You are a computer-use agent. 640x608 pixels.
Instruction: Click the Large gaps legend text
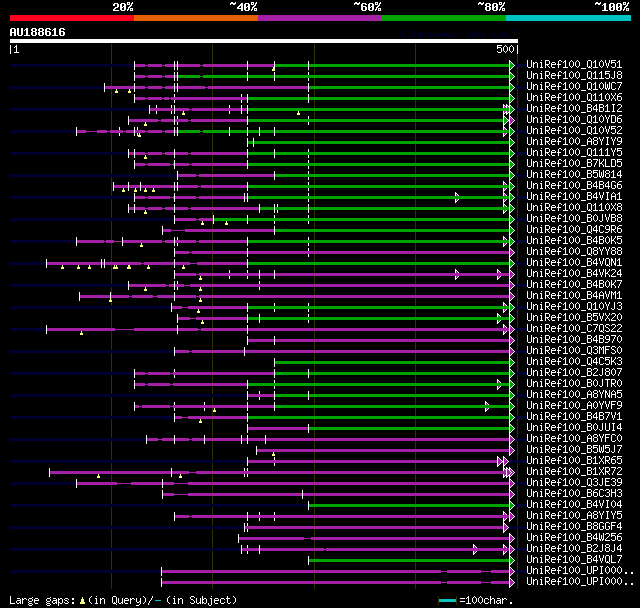(x=123, y=600)
